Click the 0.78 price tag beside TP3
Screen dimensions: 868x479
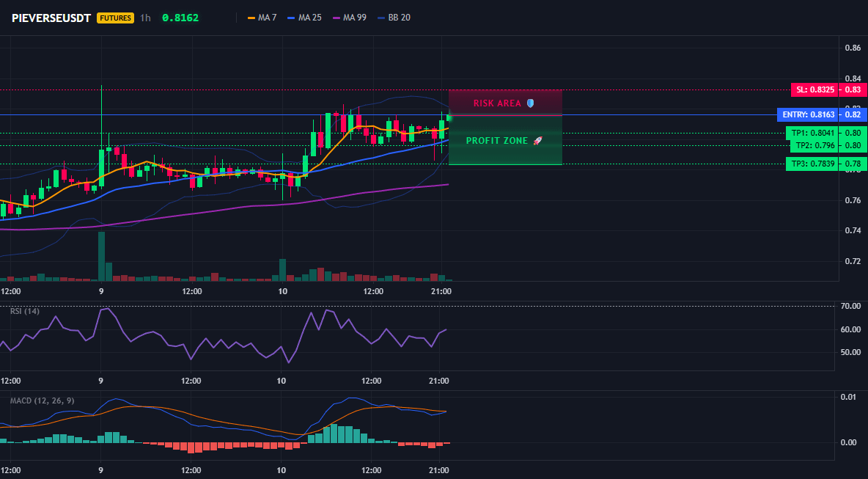(x=852, y=164)
